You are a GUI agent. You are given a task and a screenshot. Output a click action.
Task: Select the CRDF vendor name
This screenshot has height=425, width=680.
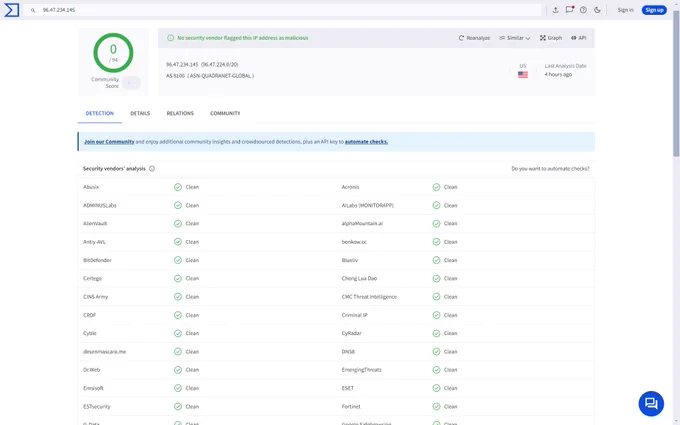click(89, 315)
